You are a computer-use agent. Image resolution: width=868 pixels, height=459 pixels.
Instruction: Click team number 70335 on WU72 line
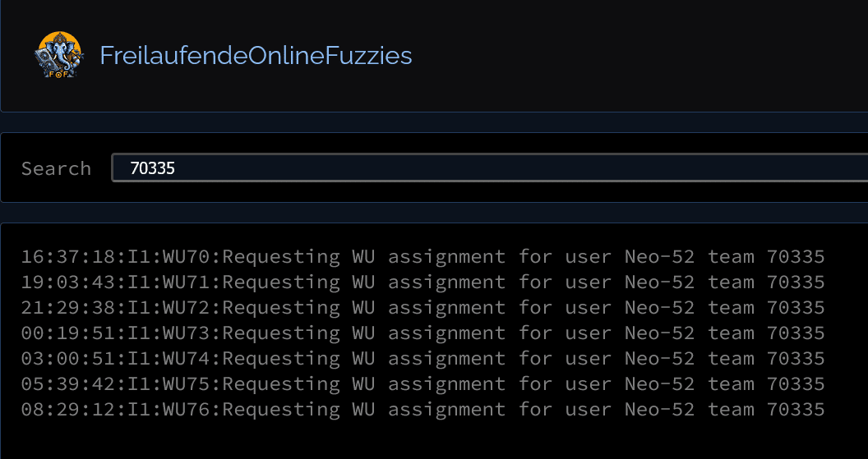point(796,308)
